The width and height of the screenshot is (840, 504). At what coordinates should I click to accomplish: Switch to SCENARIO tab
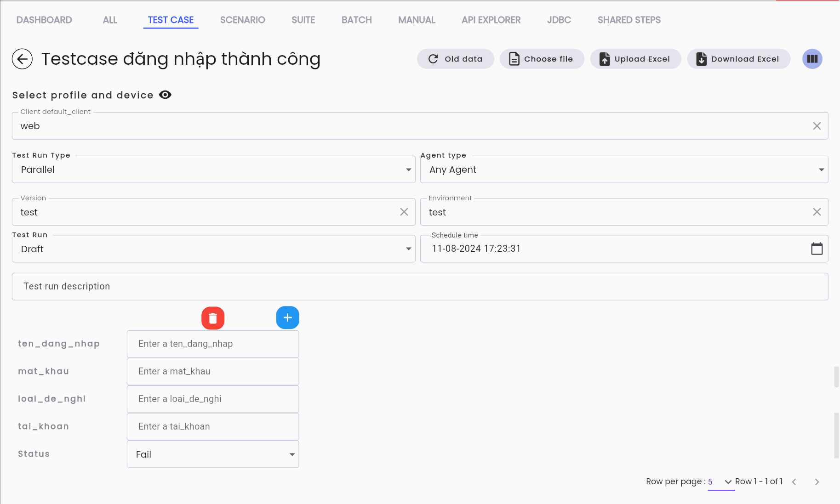pos(242,20)
